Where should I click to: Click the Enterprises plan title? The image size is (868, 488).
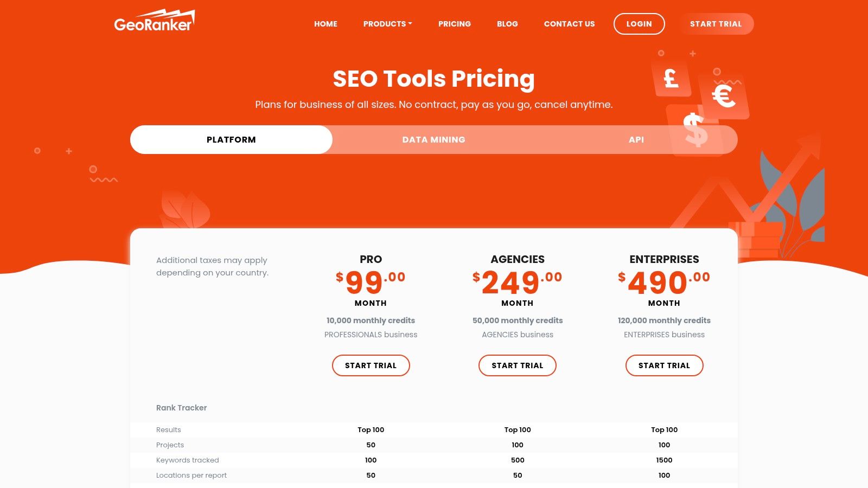click(x=664, y=259)
